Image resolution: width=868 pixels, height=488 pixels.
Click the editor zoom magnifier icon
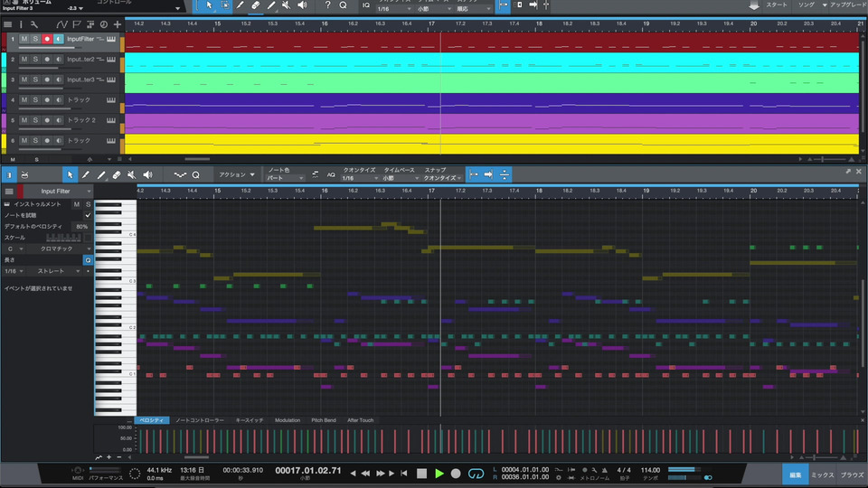[x=196, y=174]
